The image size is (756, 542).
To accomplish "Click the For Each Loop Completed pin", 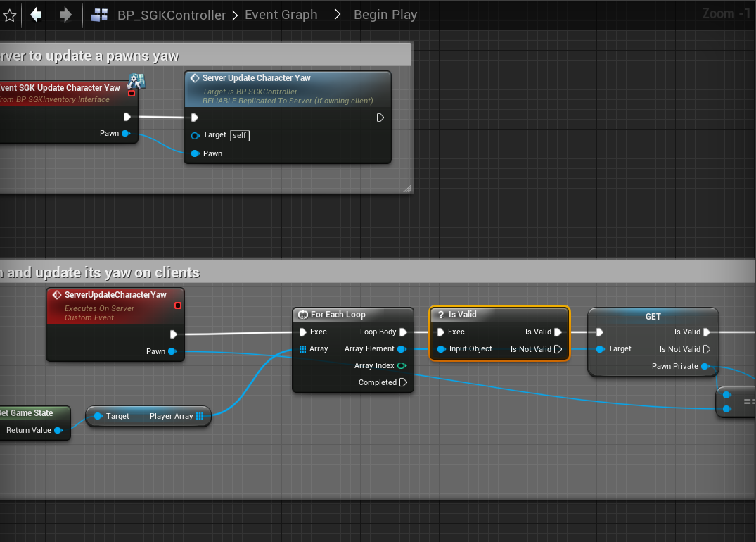I will 403,383.
